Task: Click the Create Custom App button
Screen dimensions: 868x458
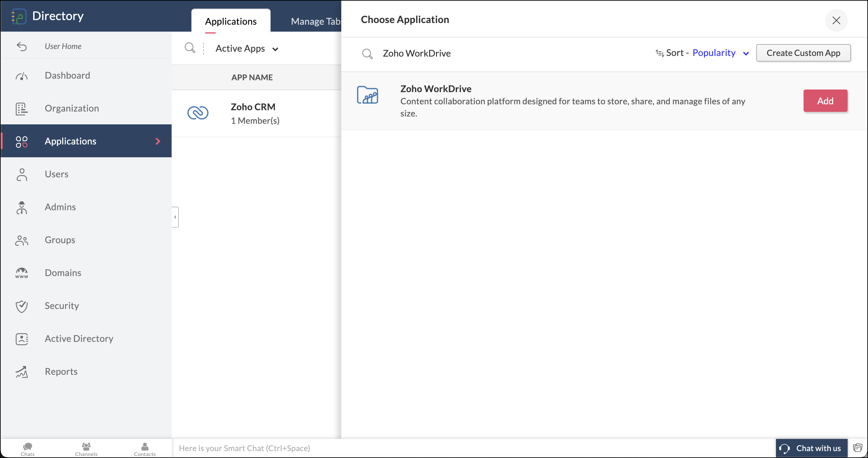Action: click(x=803, y=53)
